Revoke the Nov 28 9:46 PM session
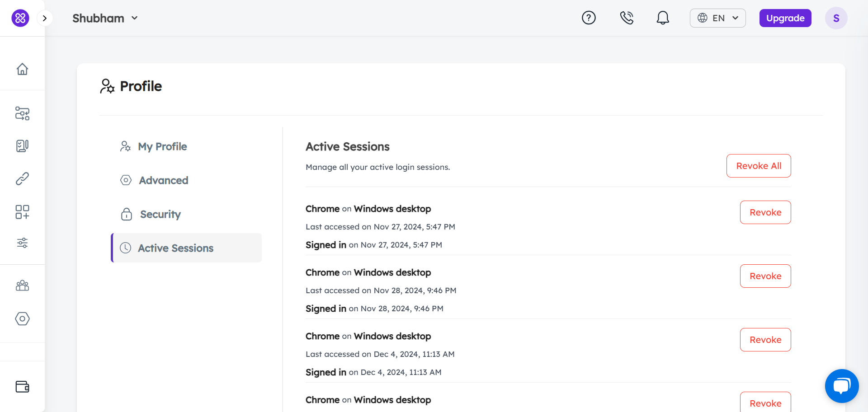This screenshot has height=412, width=868. click(x=765, y=276)
